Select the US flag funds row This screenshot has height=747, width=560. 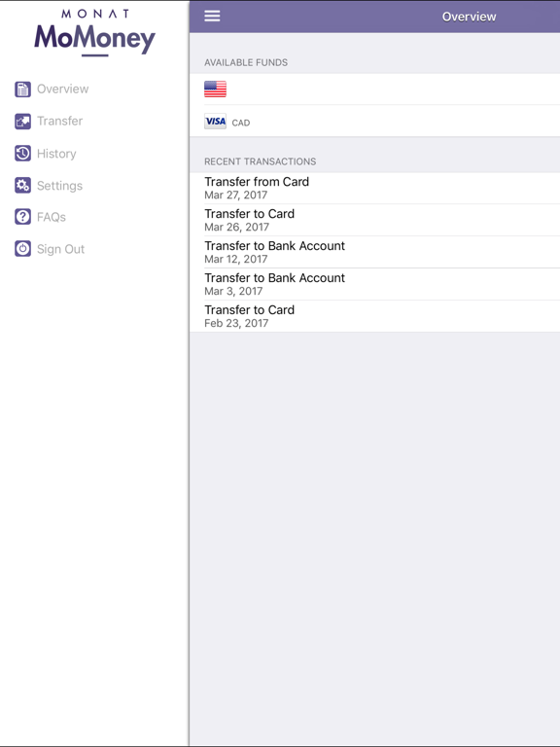[x=374, y=89]
